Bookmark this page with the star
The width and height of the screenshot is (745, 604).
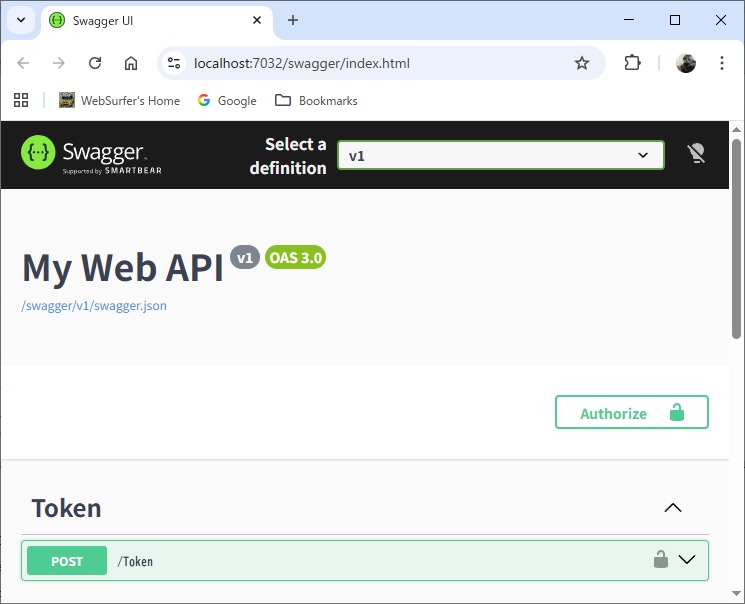coord(582,63)
